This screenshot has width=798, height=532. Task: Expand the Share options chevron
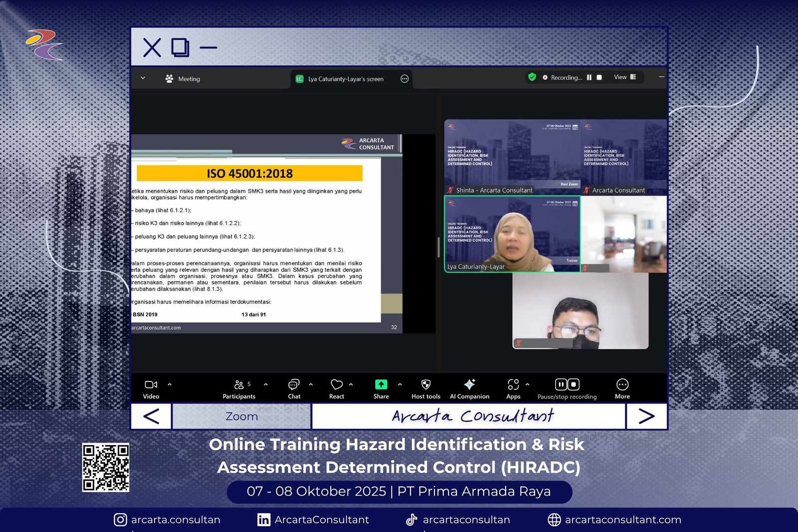[400, 384]
